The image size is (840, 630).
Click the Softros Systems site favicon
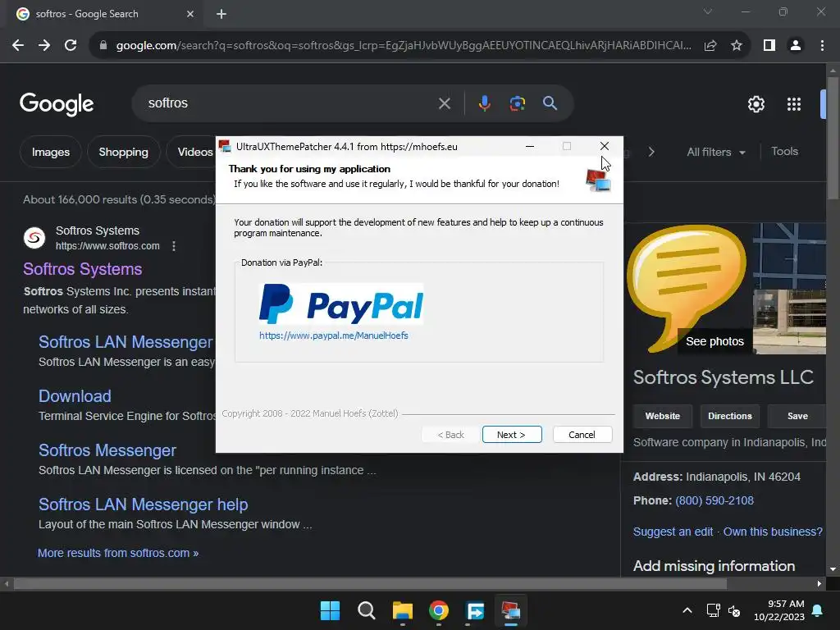34,237
